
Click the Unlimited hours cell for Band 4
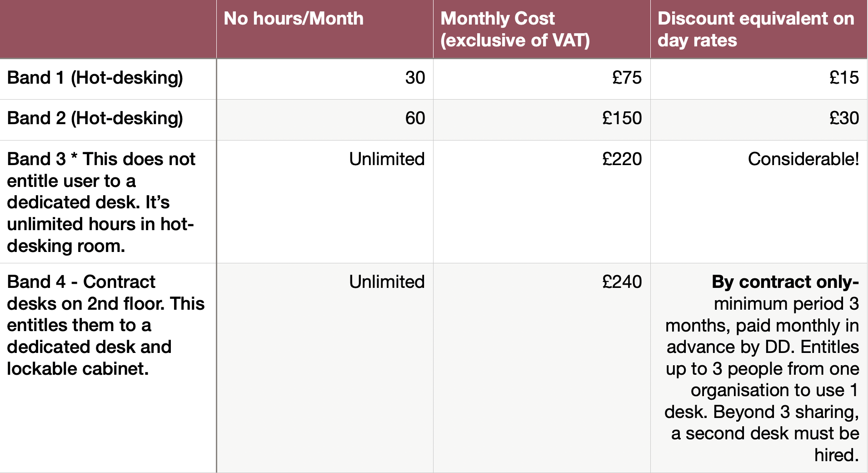(387, 282)
